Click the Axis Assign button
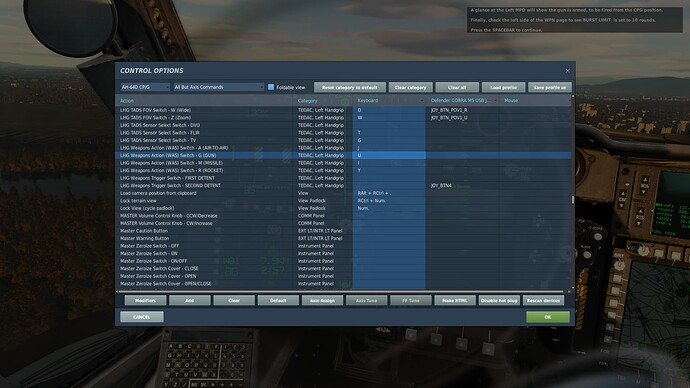The image size is (690, 388). tap(322, 300)
